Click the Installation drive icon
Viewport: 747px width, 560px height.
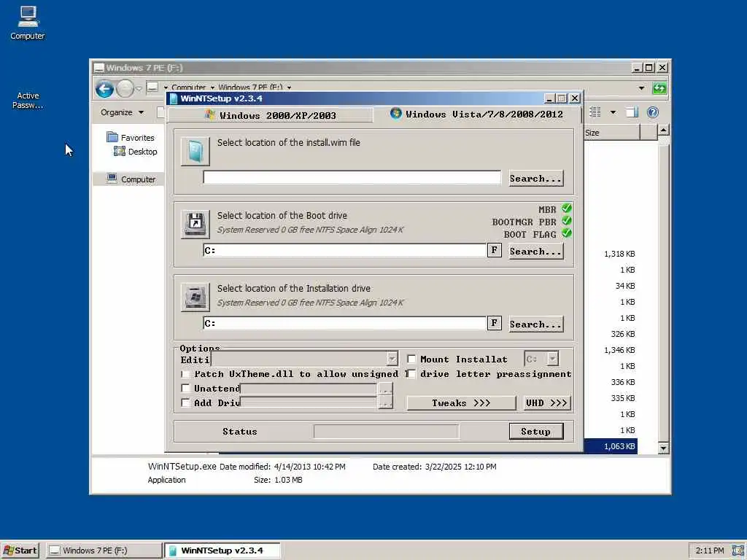tap(195, 297)
